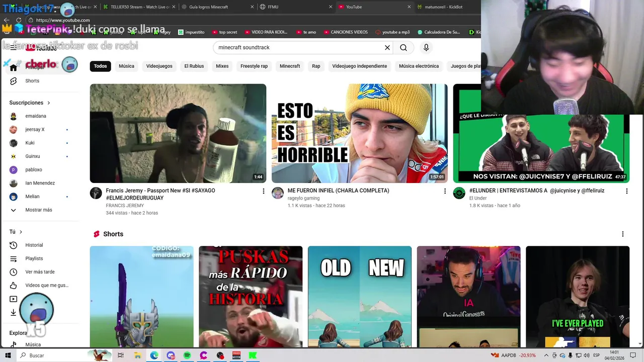Viewport: 644px width, 362px height.
Task: Open the PUSKAS más RÁPIDO Shorts thumbnail
Action: [x=251, y=297]
